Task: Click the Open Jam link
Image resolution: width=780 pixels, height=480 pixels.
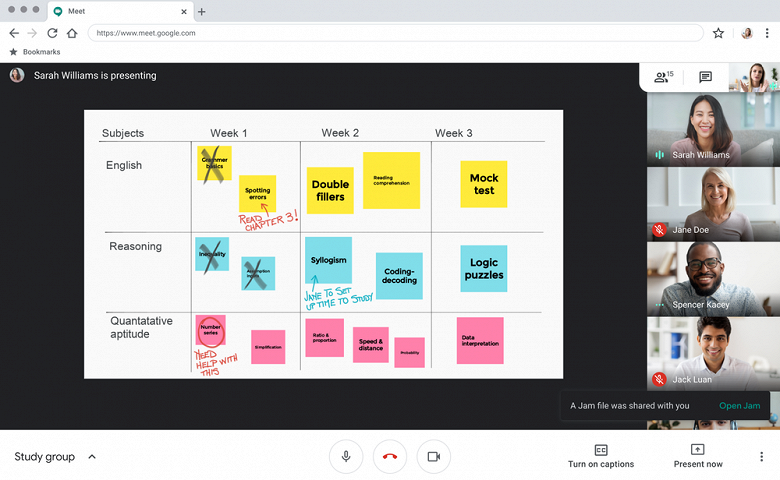Action: point(739,406)
